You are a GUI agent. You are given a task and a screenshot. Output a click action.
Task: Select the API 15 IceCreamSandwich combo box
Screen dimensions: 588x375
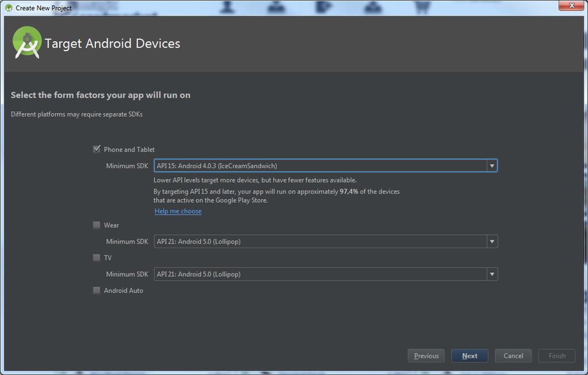pyautogui.click(x=326, y=166)
